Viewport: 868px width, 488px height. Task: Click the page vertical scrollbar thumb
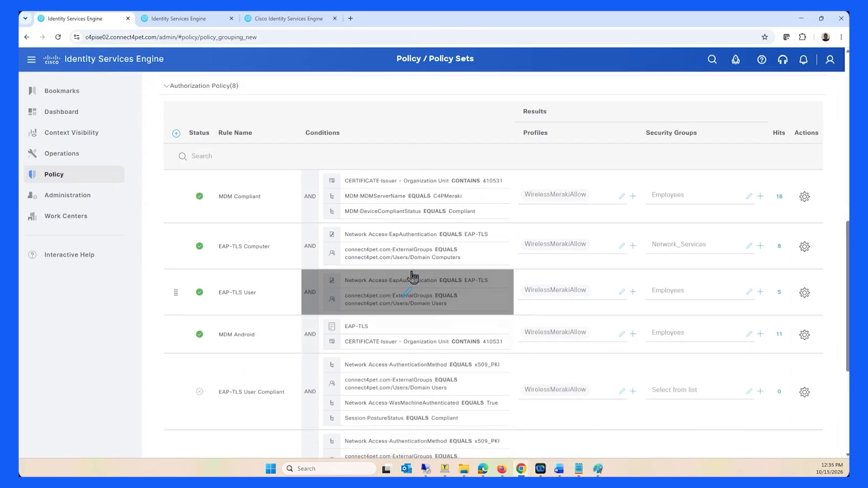tap(847, 296)
